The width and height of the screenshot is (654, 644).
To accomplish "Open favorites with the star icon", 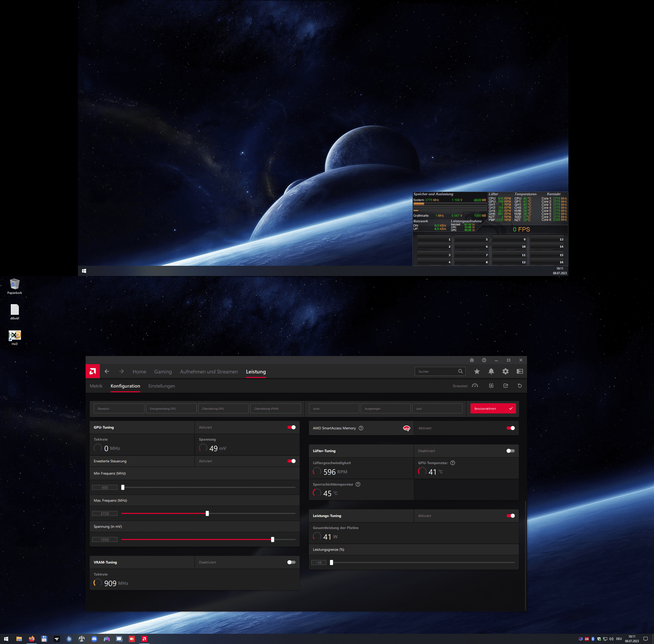I will click(x=477, y=371).
